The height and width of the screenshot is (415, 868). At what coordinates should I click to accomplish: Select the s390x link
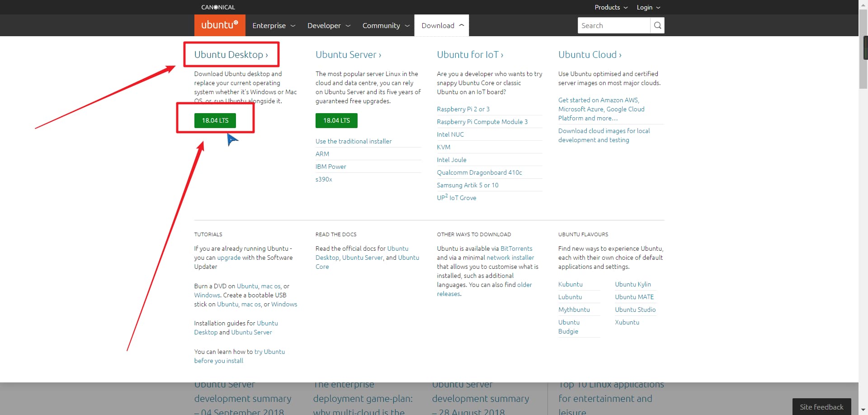(324, 179)
